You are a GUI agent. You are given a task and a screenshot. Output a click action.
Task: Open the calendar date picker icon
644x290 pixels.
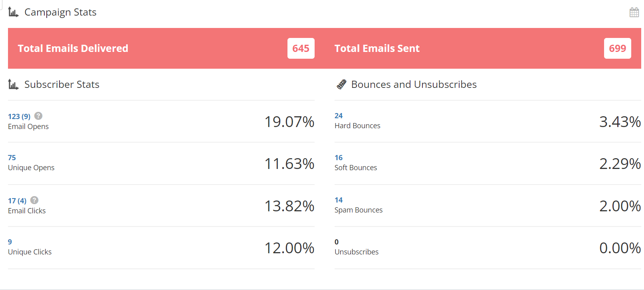click(634, 12)
